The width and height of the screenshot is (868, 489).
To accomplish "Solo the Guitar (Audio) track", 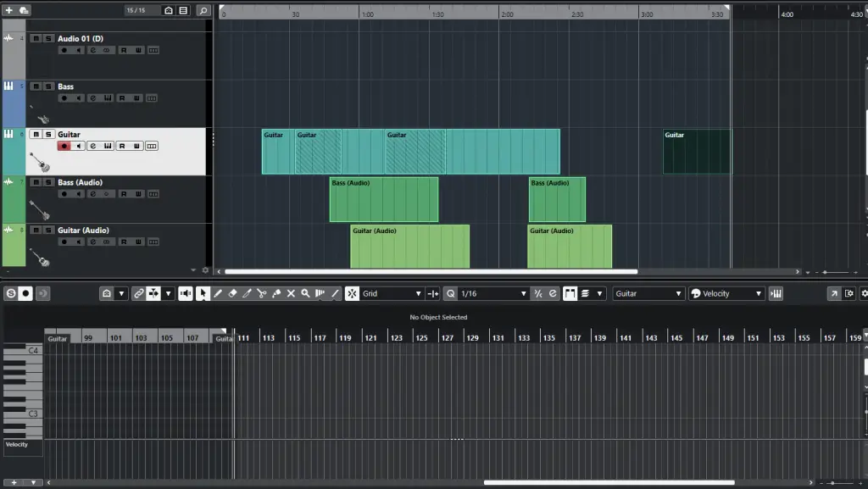I will pos(48,230).
